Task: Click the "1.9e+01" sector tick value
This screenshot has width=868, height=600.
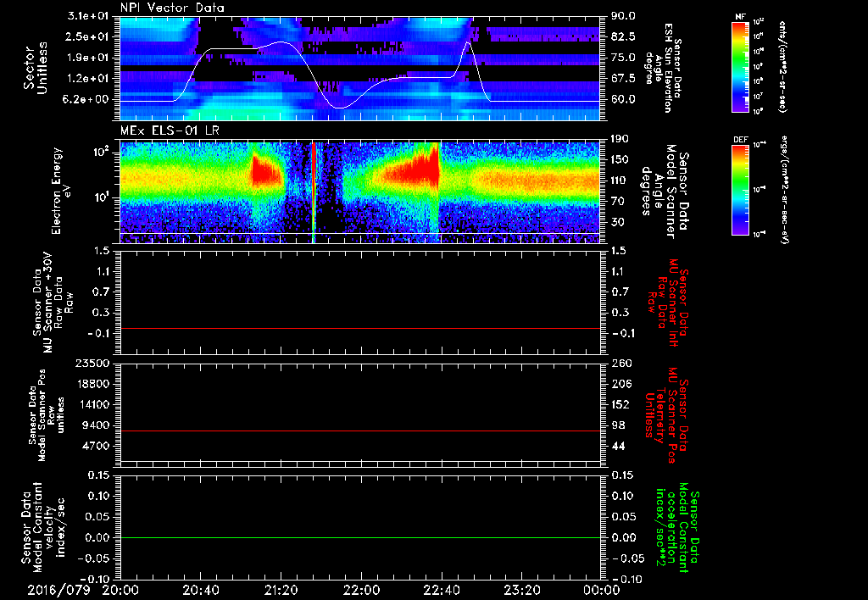Action: pyautogui.click(x=88, y=58)
